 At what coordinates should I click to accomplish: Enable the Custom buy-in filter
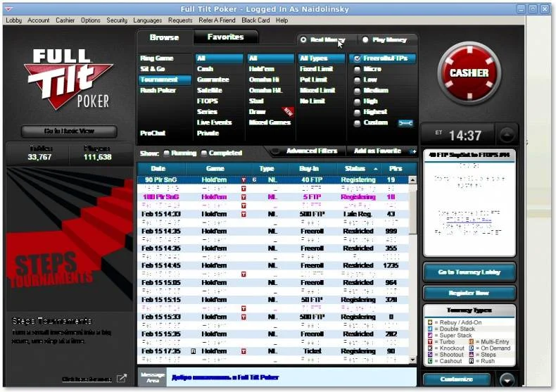pos(358,123)
